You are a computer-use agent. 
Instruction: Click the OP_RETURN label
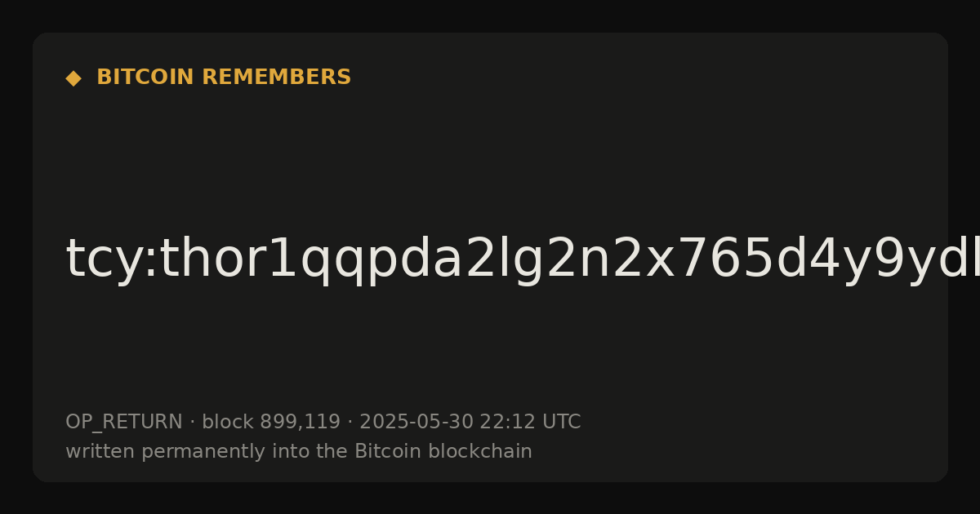(x=124, y=423)
